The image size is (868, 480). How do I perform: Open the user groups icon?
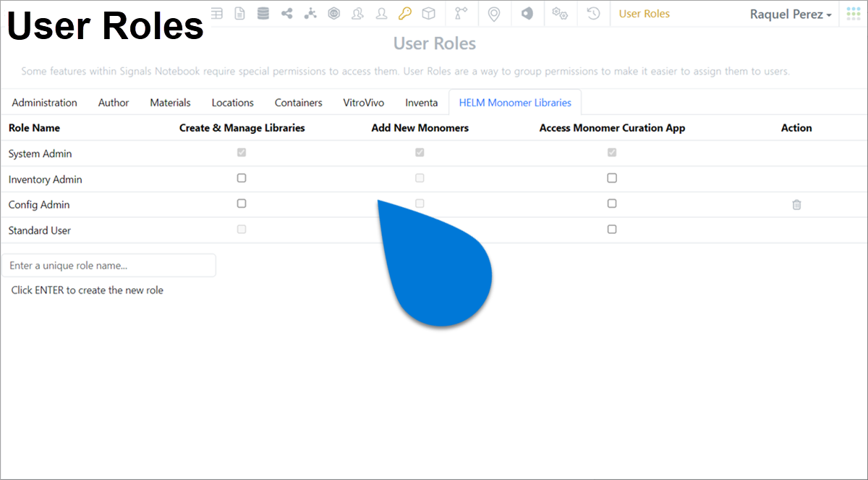(357, 13)
